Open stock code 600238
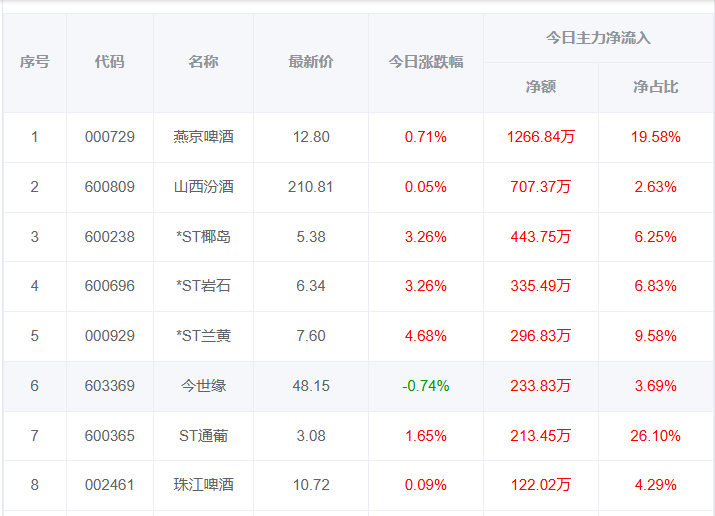Image resolution: width=715 pixels, height=516 pixels. [110, 237]
